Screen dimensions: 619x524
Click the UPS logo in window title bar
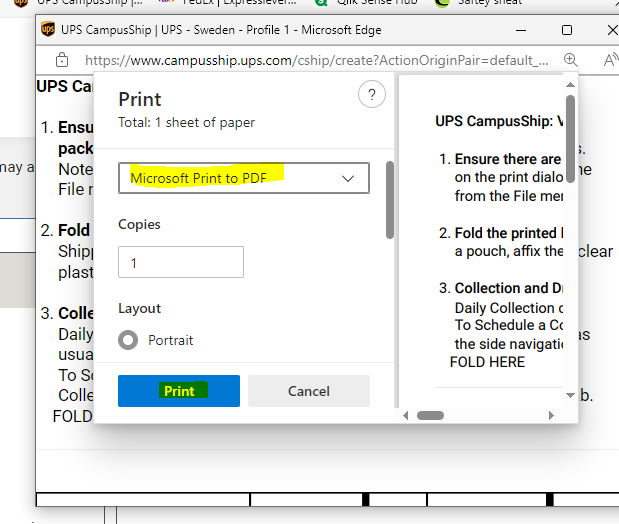[x=48, y=30]
